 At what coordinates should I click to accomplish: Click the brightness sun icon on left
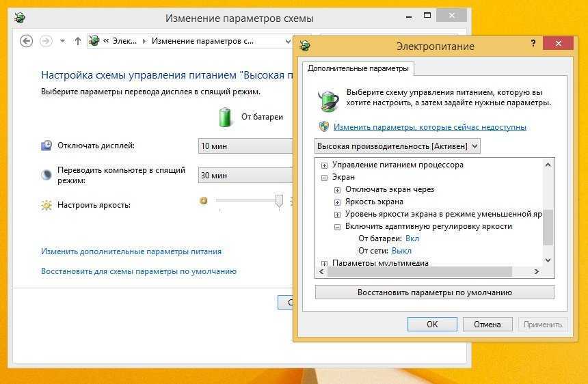coord(46,205)
